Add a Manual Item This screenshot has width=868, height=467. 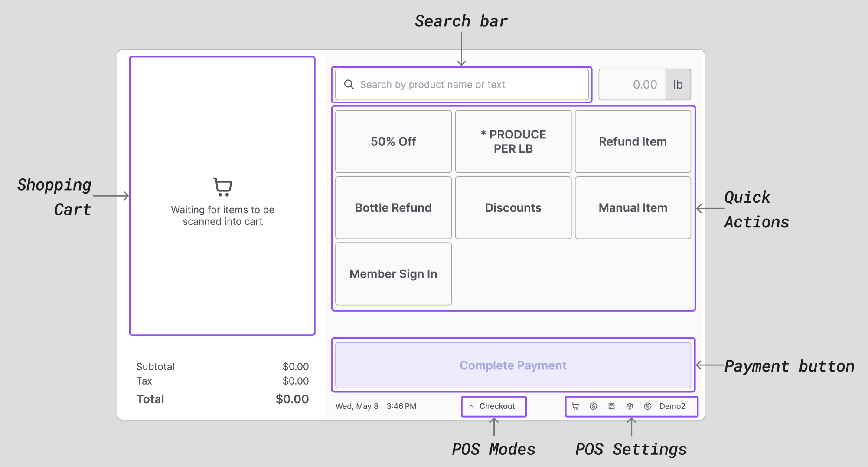[633, 207]
